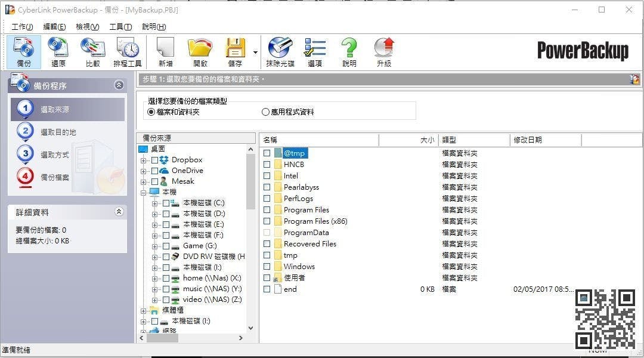This screenshot has width=644, height=358.
Task: Create a new job with 新增
Action: pyautogui.click(x=166, y=52)
